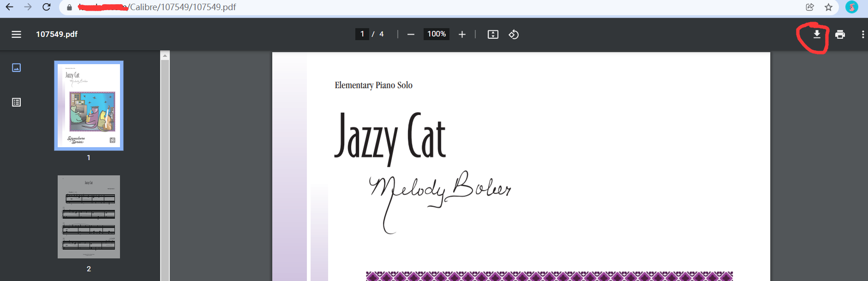This screenshot has width=868, height=281.
Task: Click the browser forward arrow
Action: 28,7
